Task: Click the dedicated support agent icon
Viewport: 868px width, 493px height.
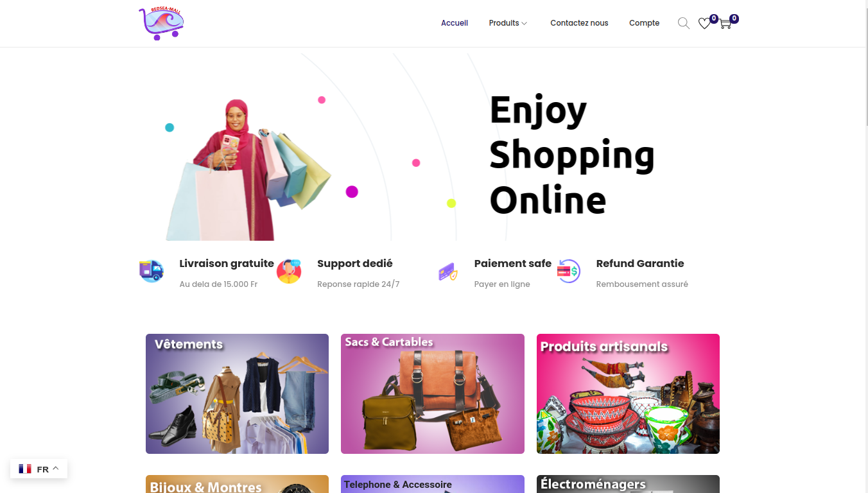Action: pyautogui.click(x=289, y=271)
